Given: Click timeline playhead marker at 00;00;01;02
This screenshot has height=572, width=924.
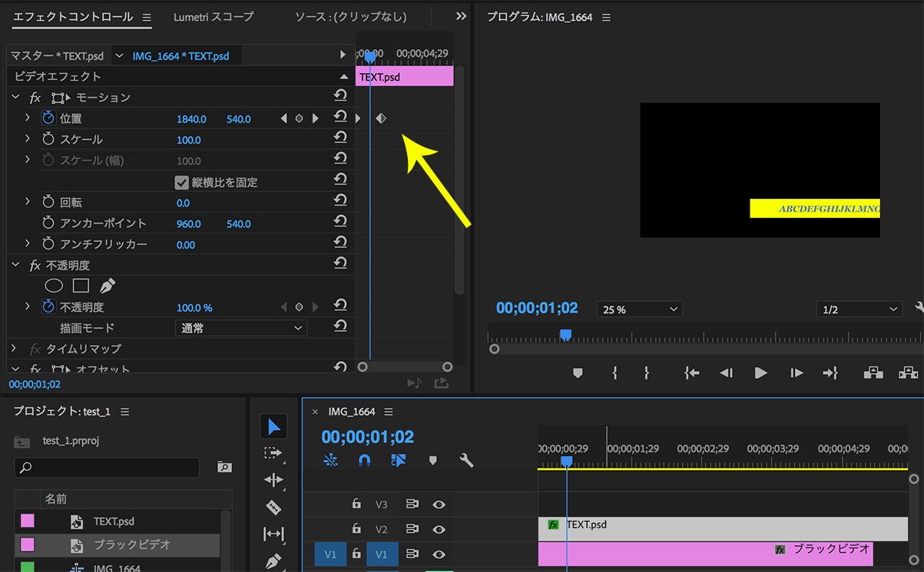Looking at the screenshot, I should click(567, 461).
